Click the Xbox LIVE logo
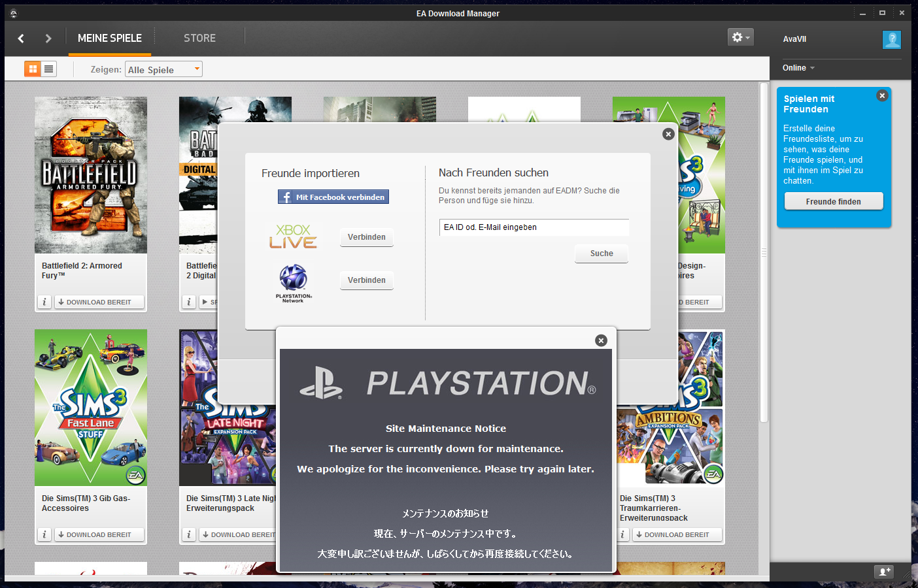Screen dimensions: 918x588 click(294, 237)
